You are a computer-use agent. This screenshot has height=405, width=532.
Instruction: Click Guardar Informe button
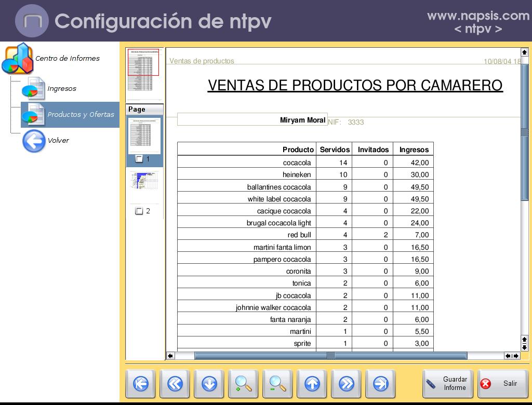coord(448,384)
